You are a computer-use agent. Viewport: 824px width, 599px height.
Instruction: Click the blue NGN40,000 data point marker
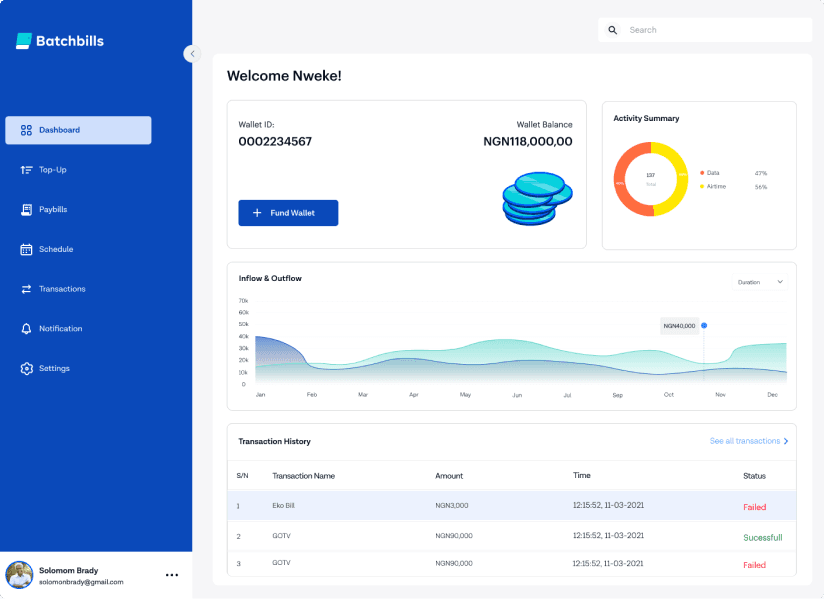[704, 325]
